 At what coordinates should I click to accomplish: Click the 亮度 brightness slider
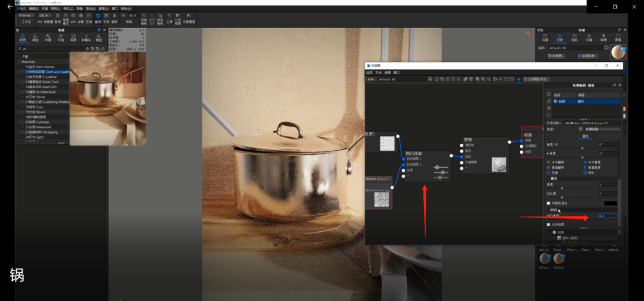(562, 188)
